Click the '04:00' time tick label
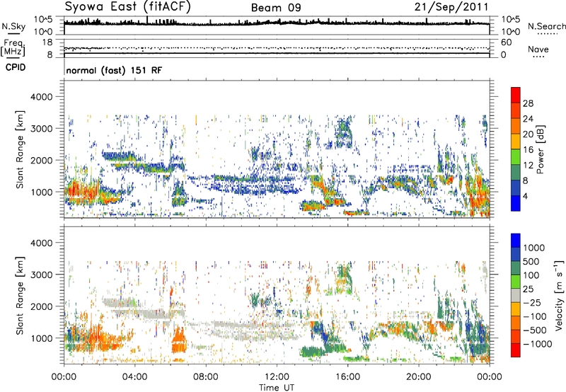The image size is (566, 392). (x=134, y=377)
